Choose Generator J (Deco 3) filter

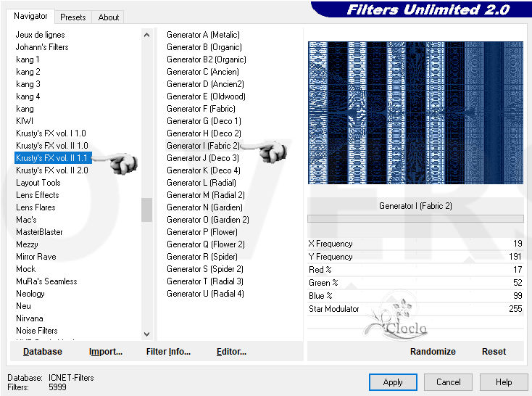point(203,158)
